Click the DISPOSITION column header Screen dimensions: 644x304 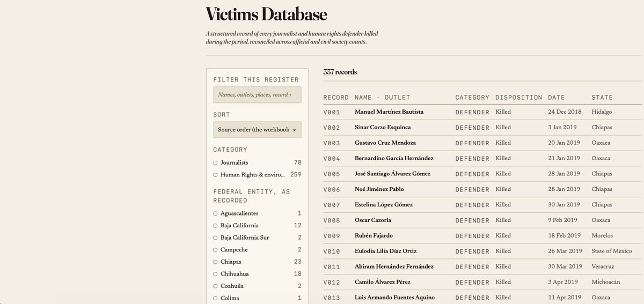pos(518,98)
